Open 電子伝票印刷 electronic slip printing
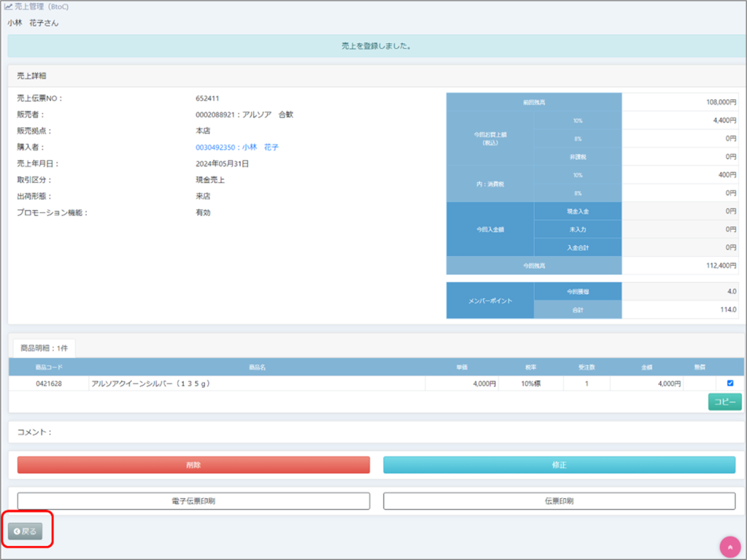The image size is (747, 560). coord(193,501)
